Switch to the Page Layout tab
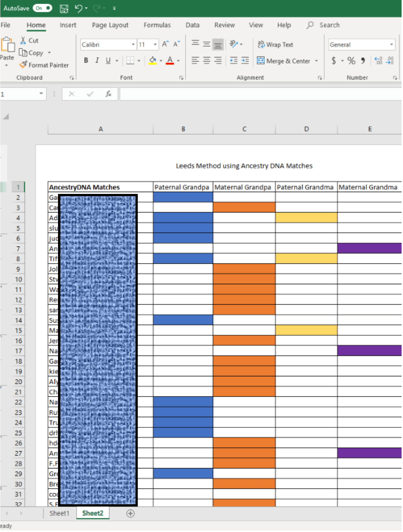 coord(110,25)
